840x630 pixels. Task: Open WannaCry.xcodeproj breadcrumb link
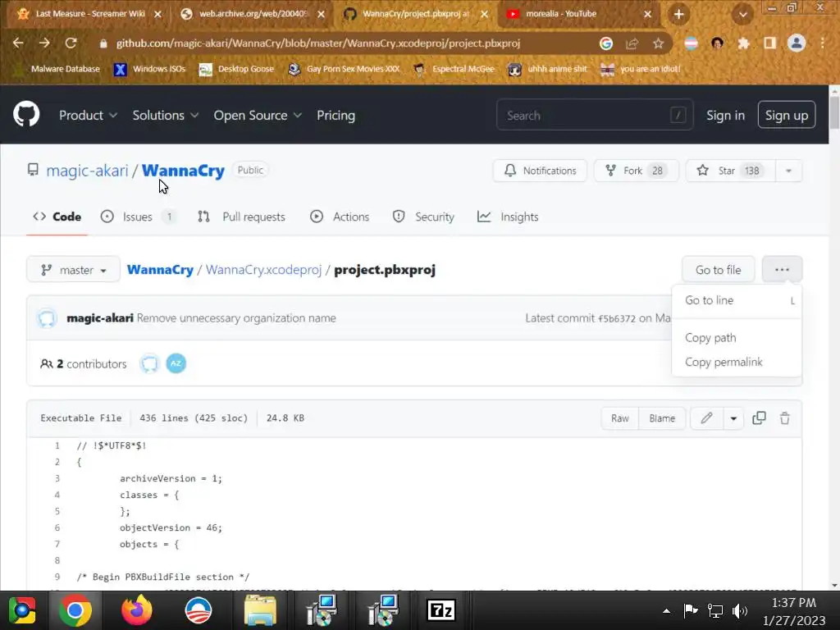tap(263, 269)
